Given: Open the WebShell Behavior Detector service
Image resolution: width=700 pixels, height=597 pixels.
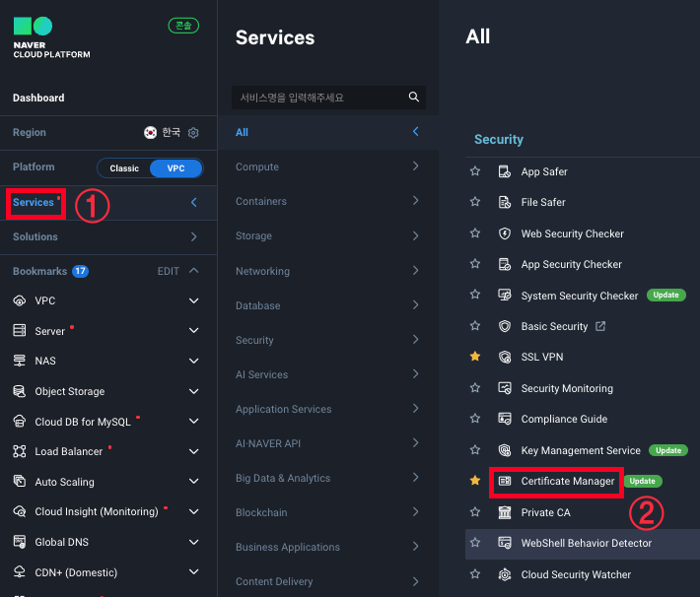Looking at the screenshot, I should tap(587, 543).
